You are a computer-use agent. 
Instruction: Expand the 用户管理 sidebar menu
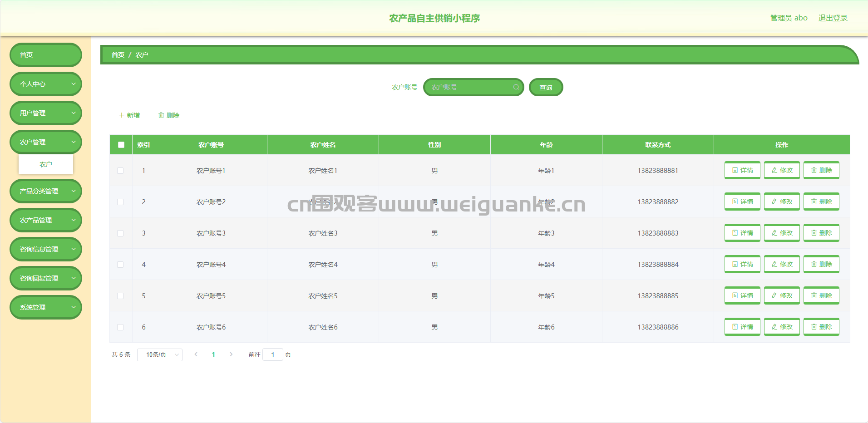(x=46, y=113)
